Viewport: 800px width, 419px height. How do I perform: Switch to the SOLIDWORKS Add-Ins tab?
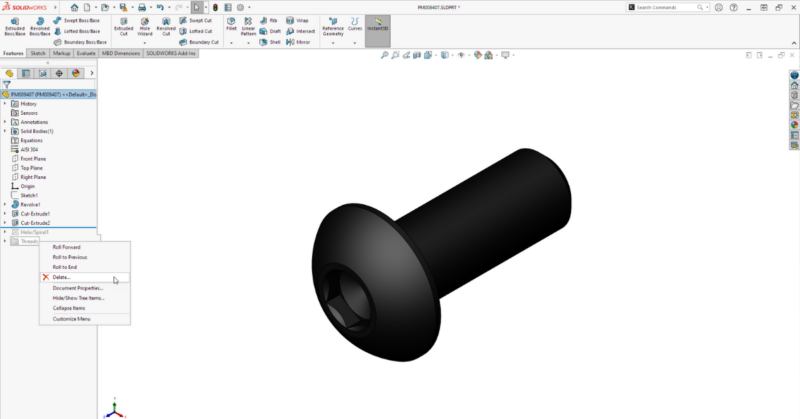[x=171, y=53]
